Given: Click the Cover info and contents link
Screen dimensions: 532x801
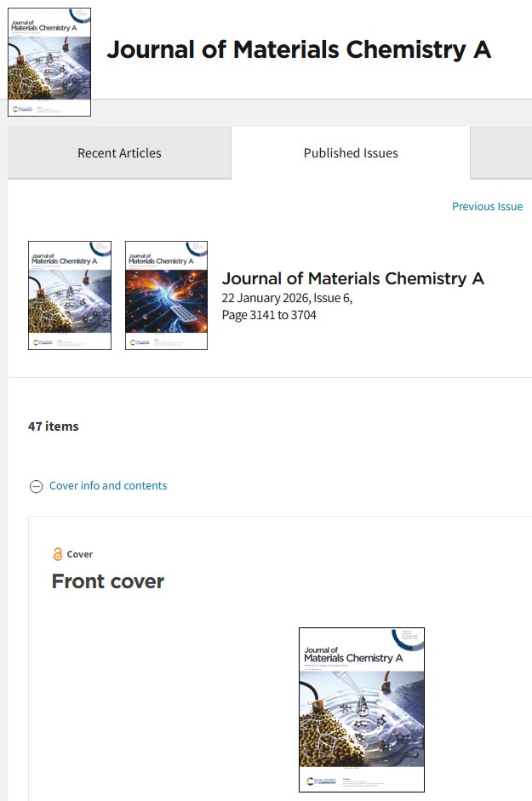Looking at the screenshot, I should (x=108, y=485).
